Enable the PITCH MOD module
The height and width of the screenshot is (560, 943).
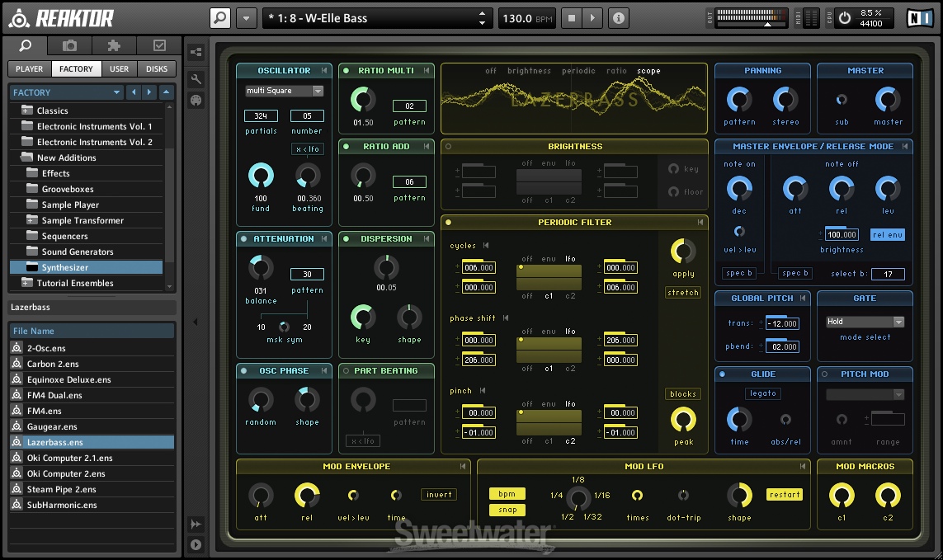click(x=824, y=374)
